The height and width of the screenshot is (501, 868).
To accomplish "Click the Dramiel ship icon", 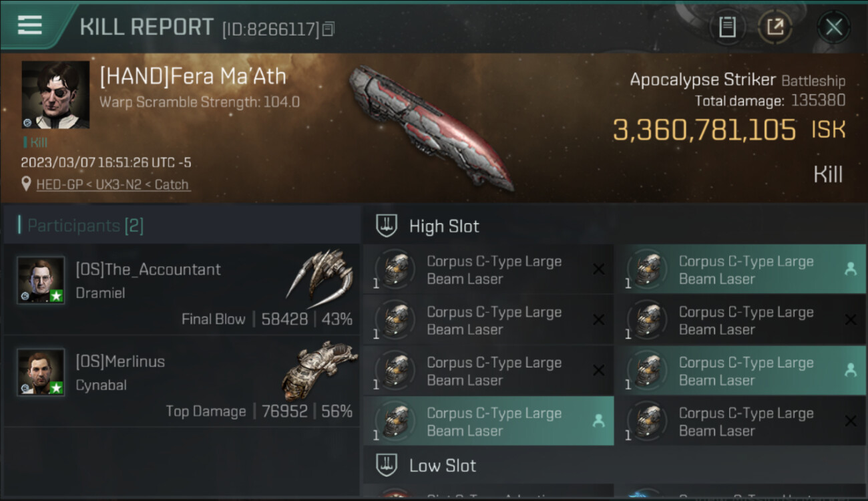I will [320, 275].
